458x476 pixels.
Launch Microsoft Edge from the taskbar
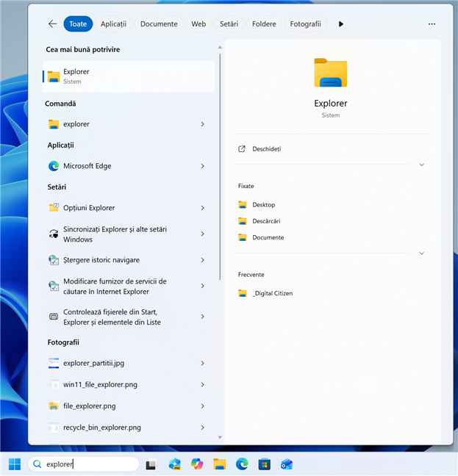click(242, 464)
